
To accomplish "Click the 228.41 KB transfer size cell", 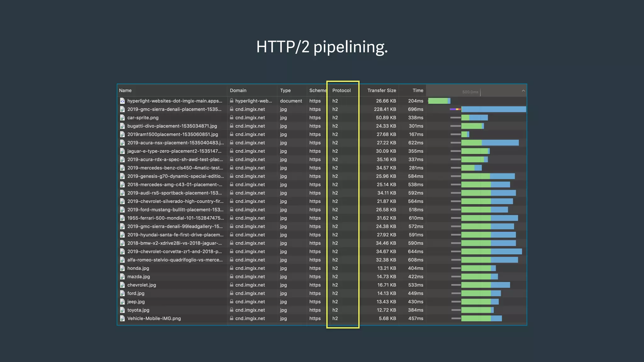I will click(x=385, y=109).
